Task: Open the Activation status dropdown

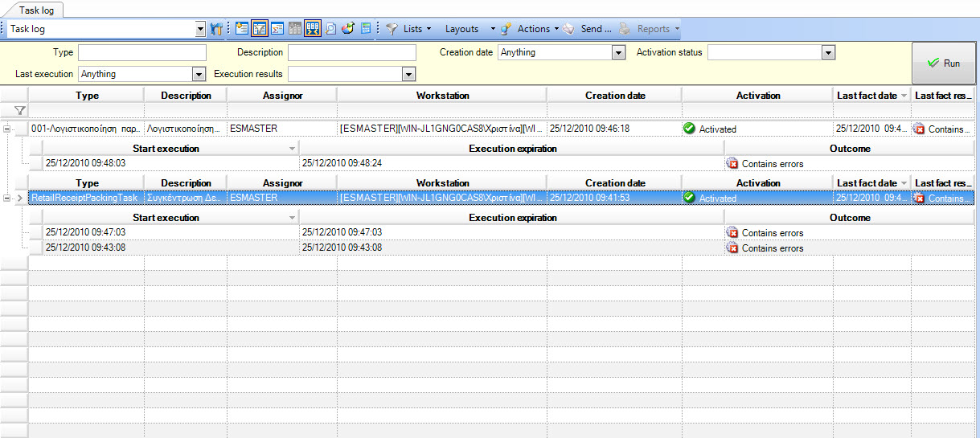Action: tap(828, 52)
